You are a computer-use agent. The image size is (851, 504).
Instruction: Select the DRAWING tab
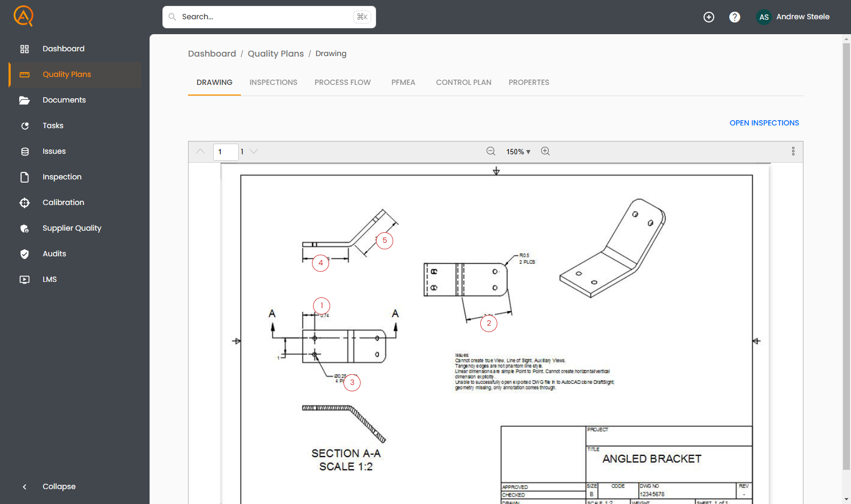[x=214, y=82]
